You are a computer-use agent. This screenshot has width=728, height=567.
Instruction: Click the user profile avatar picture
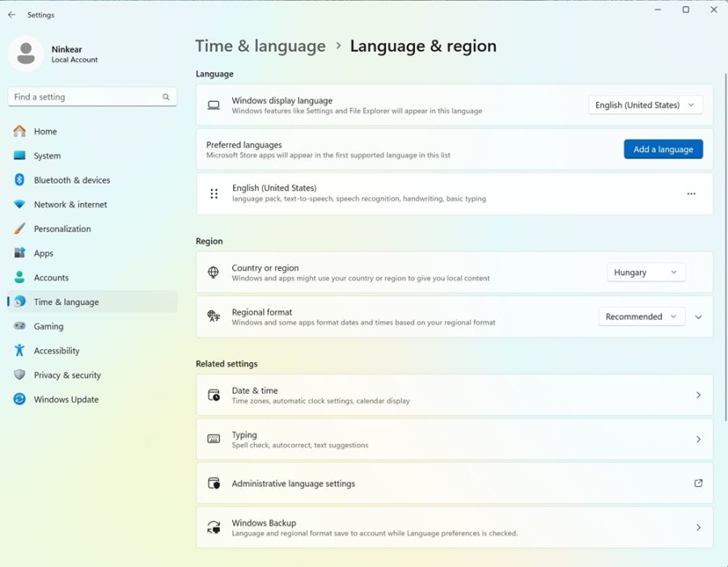tap(26, 53)
